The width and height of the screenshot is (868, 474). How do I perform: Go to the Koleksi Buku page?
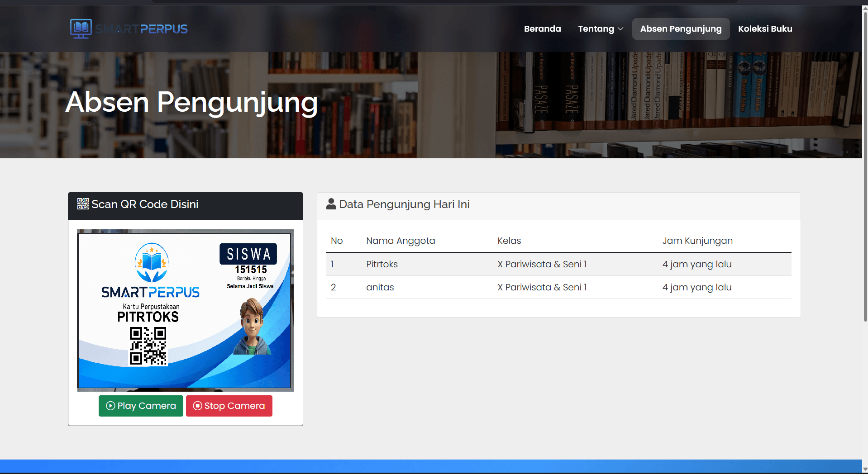click(x=765, y=28)
